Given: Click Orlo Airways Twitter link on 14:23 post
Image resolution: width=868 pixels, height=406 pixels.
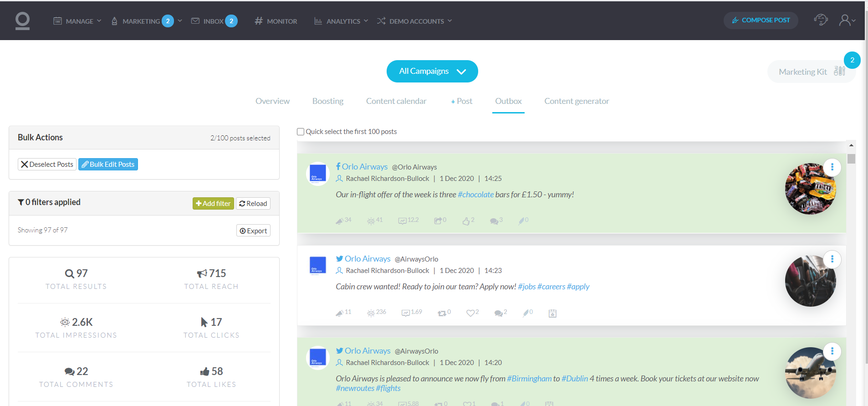Looking at the screenshot, I should coord(368,259).
